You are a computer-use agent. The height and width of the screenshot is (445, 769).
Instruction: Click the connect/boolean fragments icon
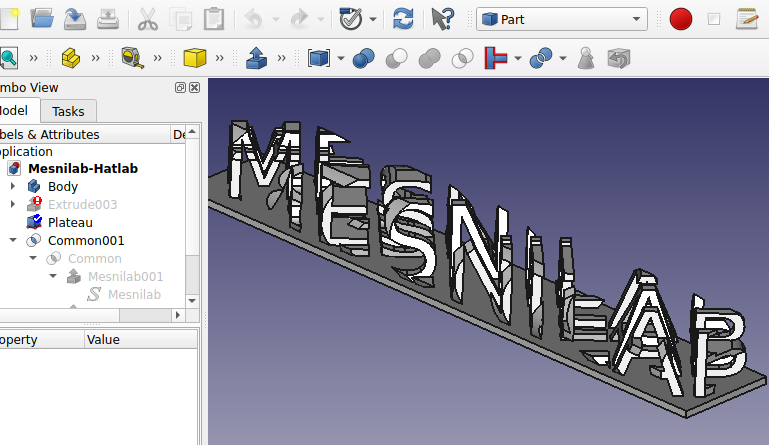pos(541,58)
